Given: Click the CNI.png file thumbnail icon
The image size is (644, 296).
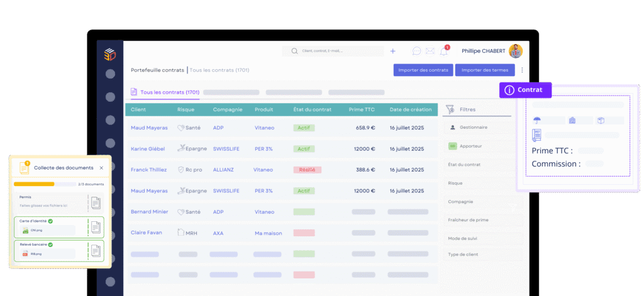Looking at the screenshot, I should 25,230.
